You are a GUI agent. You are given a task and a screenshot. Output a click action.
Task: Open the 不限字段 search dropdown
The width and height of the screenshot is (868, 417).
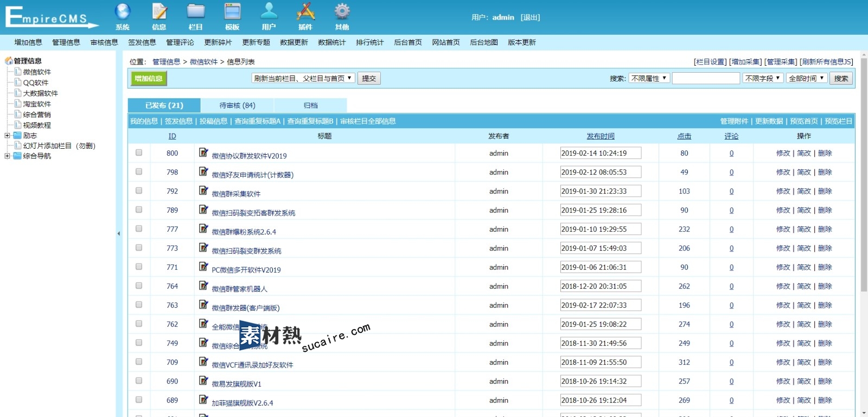[763, 78]
